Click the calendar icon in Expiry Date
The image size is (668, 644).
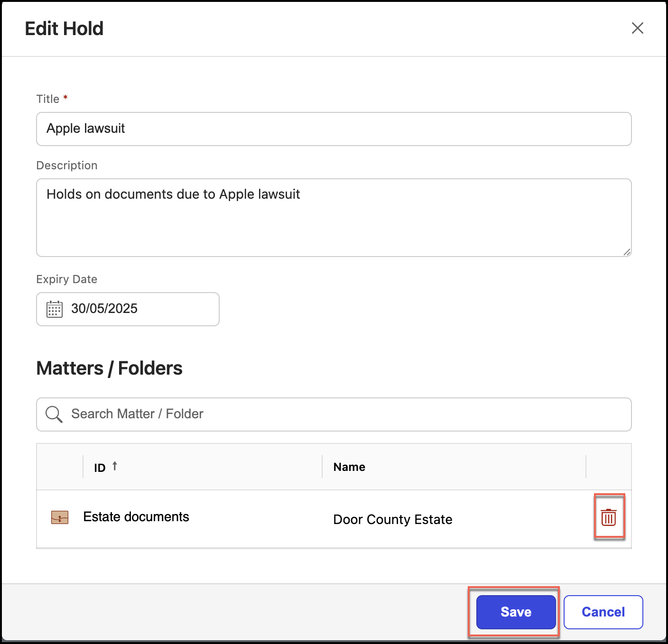(55, 309)
